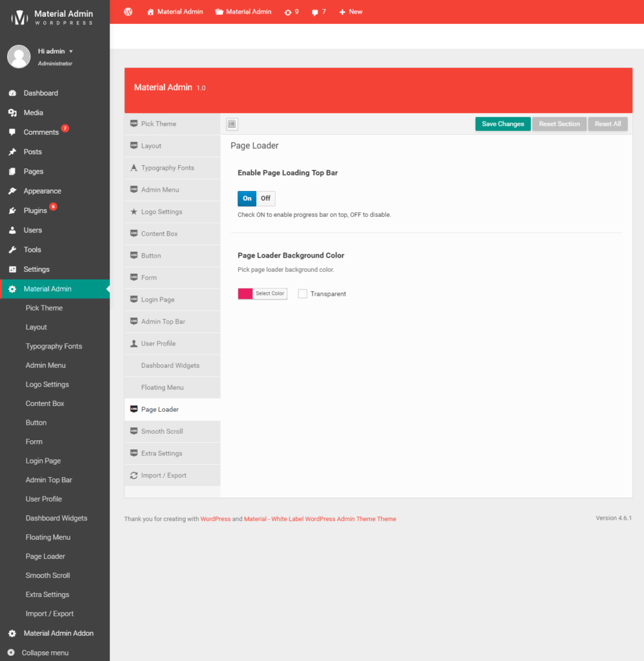Viewport: 644px width, 661px height.
Task: Open the Extra Settings options tab
Action: coord(172,454)
